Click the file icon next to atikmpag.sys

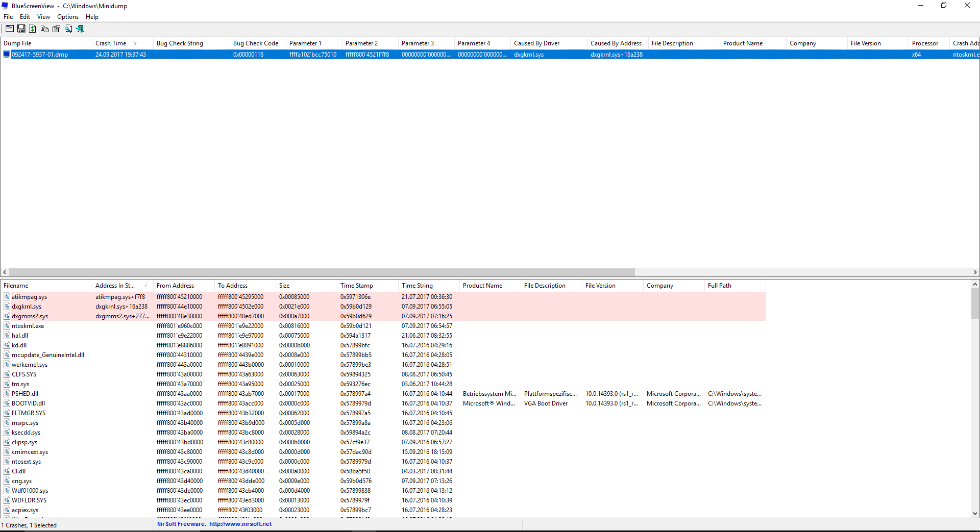coord(7,297)
